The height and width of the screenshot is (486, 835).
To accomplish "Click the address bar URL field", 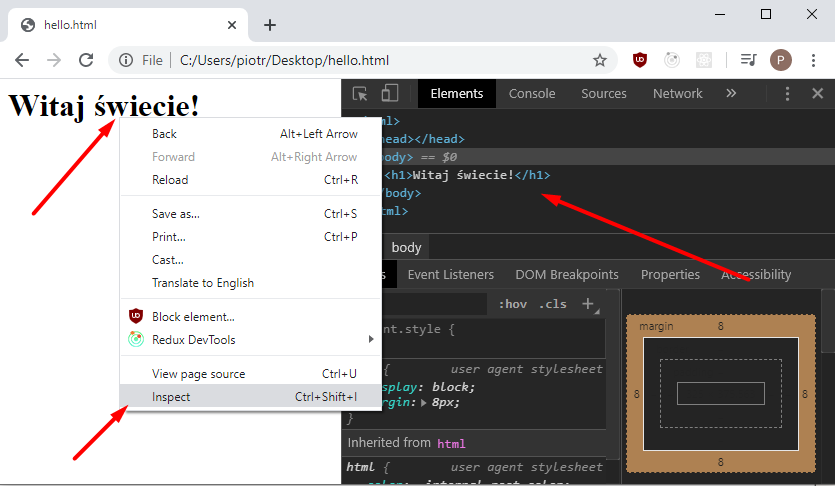I will [x=362, y=60].
